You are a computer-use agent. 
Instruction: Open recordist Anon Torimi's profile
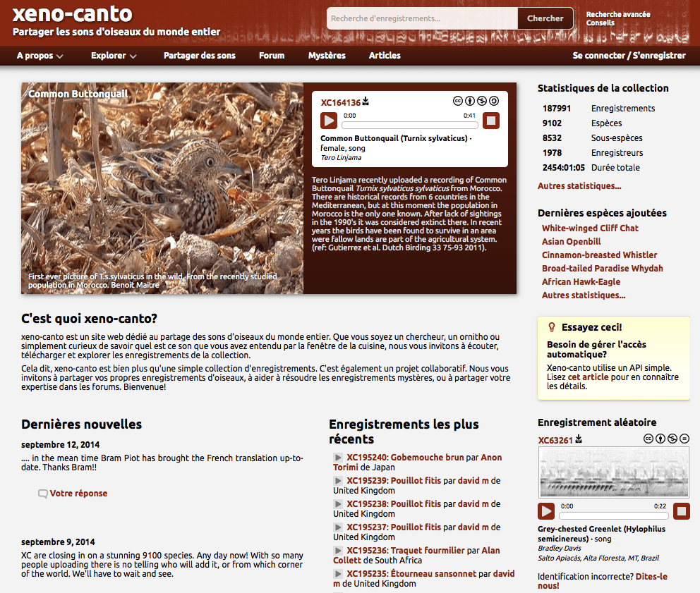tap(418, 463)
